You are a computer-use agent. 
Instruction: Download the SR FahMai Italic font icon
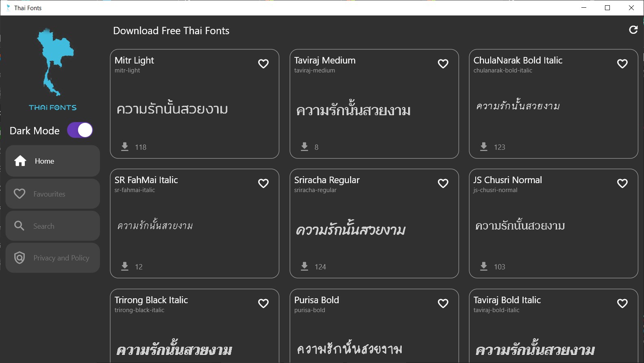tap(125, 266)
